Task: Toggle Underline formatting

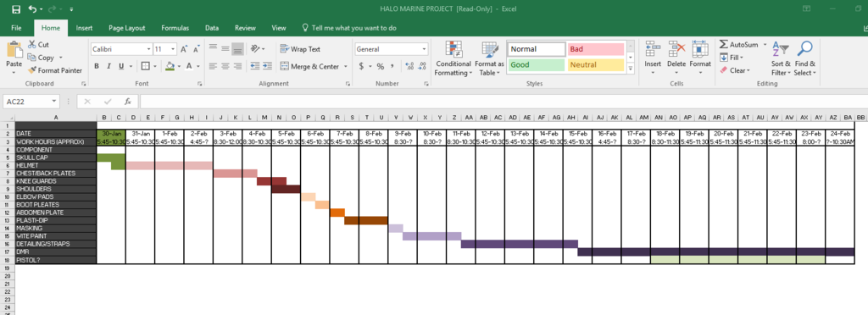Action: coord(120,66)
